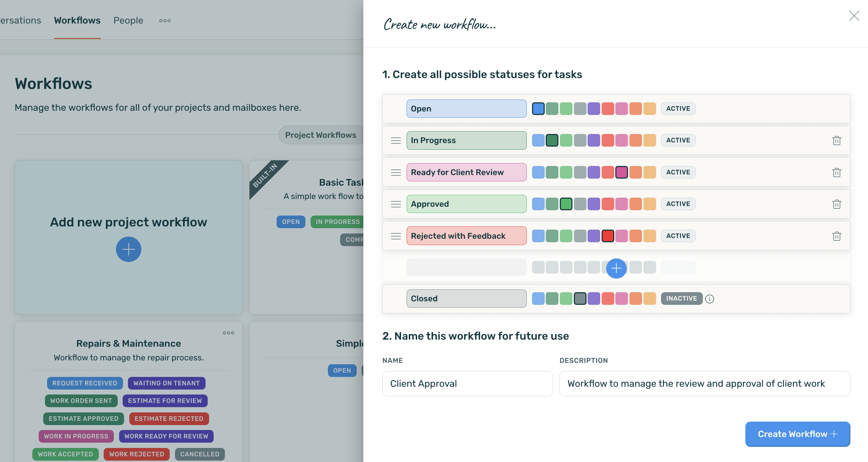Close the Create new workflow panel
This screenshot has width=868, height=462.
coord(854,16)
